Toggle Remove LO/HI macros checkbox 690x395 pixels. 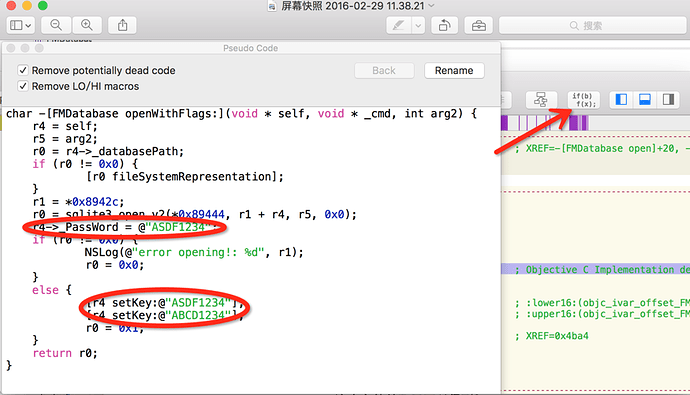click(x=23, y=86)
